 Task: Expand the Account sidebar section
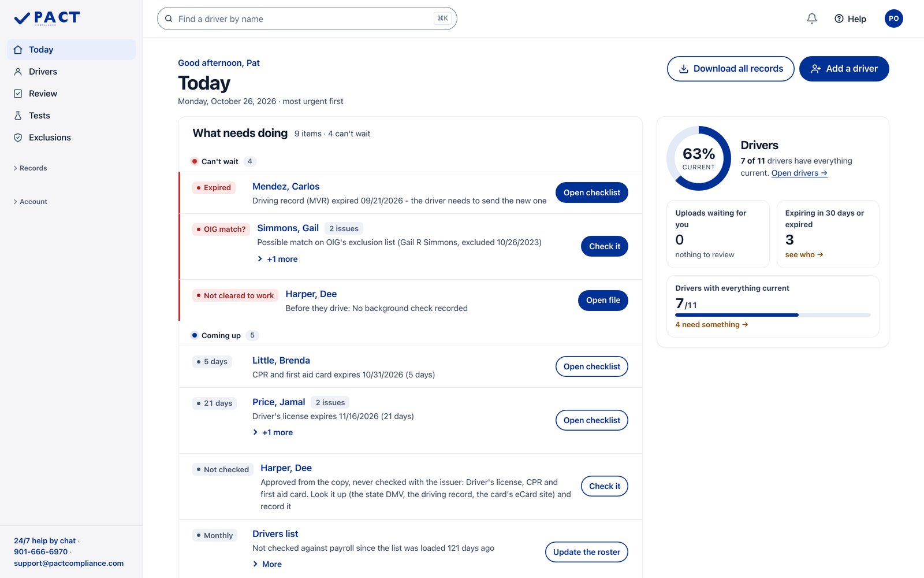pyautogui.click(x=30, y=202)
